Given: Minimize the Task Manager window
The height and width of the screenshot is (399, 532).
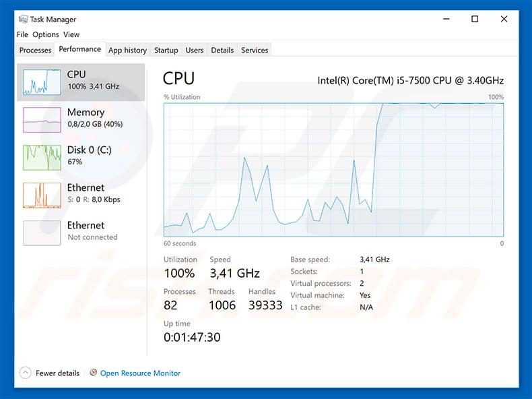Looking at the screenshot, I should click(x=446, y=19).
